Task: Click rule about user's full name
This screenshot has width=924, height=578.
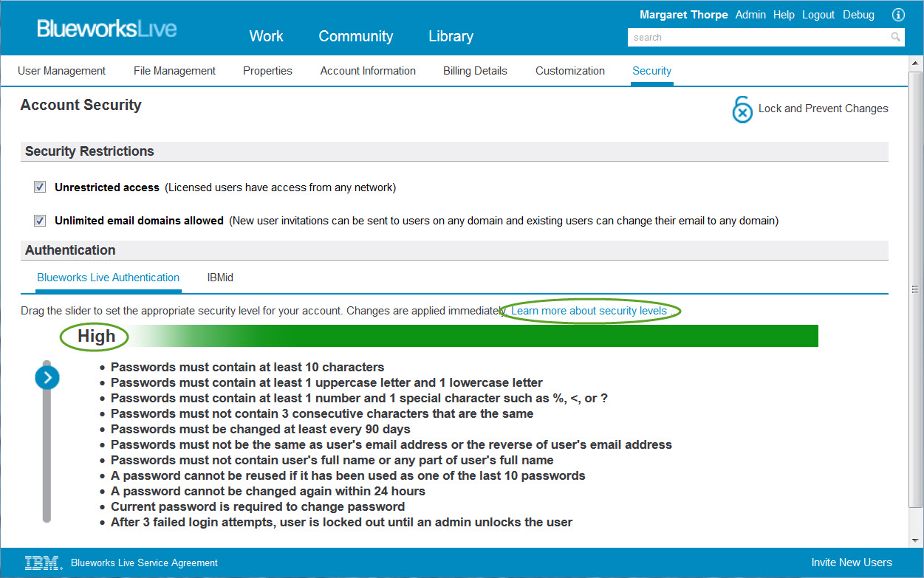Action: (x=332, y=460)
